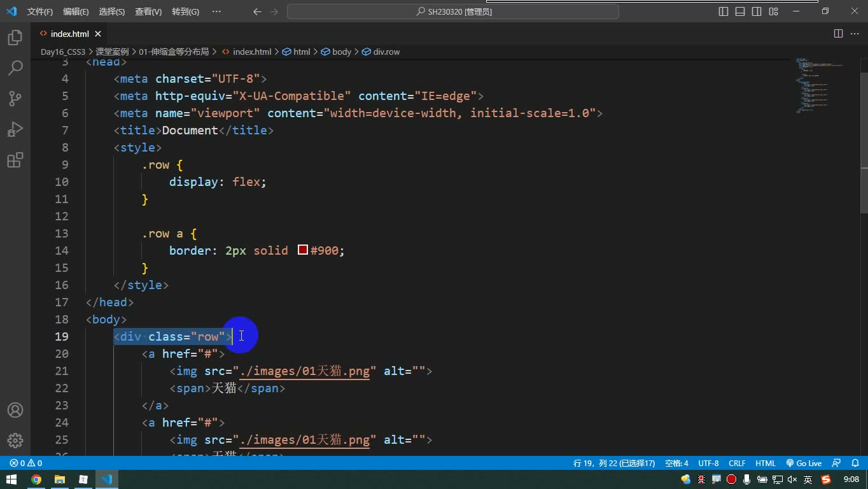Toggle the secondary side bar layout
This screenshot has height=489, width=868.
pos(757,11)
